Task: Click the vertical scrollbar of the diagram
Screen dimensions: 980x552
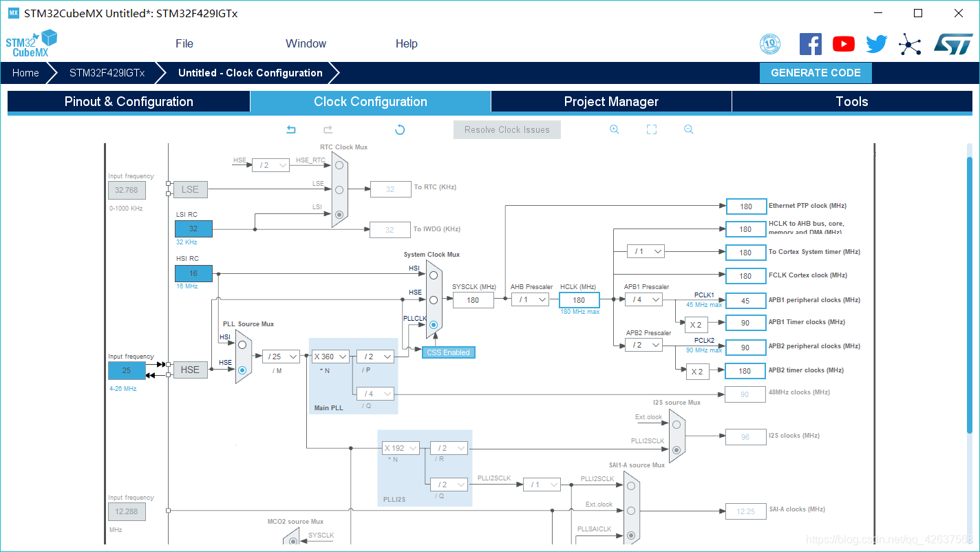Action: pyautogui.click(x=970, y=295)
